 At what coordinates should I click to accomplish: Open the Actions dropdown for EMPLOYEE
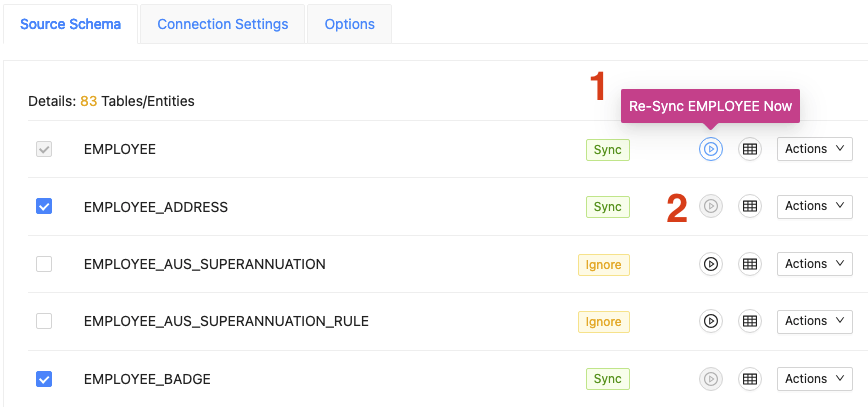[814, 150]
